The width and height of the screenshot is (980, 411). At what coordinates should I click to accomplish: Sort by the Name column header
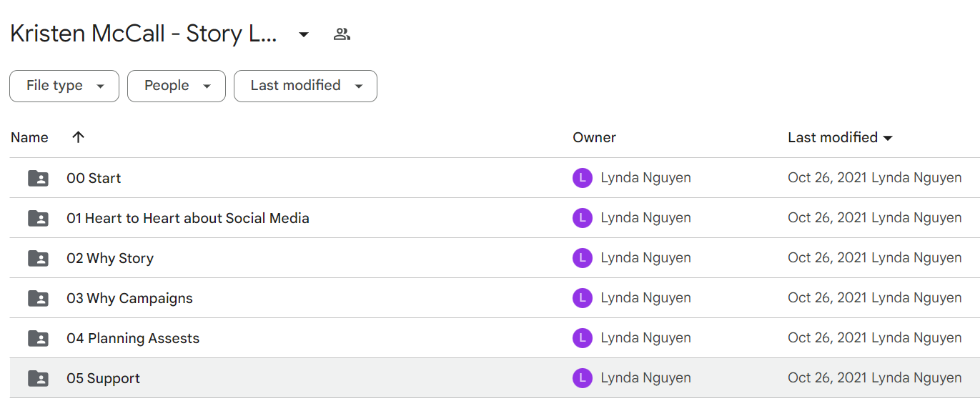pos(29,137)
